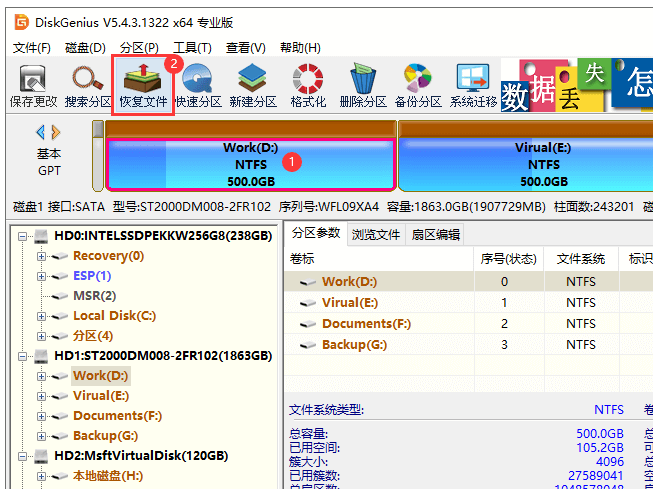
Task: Open the 分区(P) menu
Action: click(x=139, y=47)
